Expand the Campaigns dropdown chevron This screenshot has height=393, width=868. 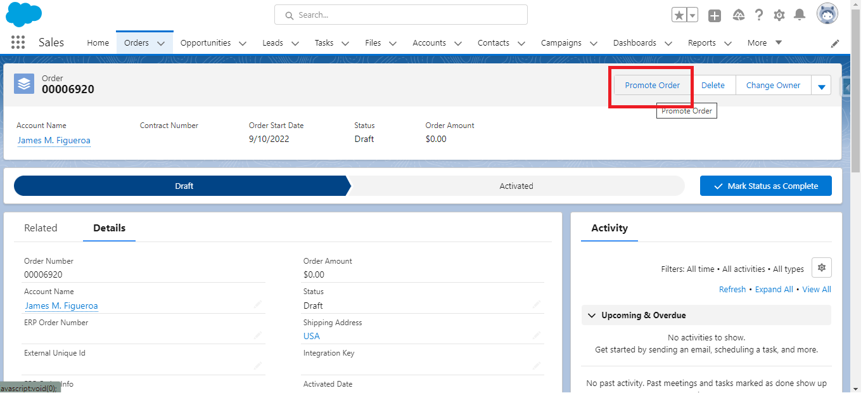point(594,43)
